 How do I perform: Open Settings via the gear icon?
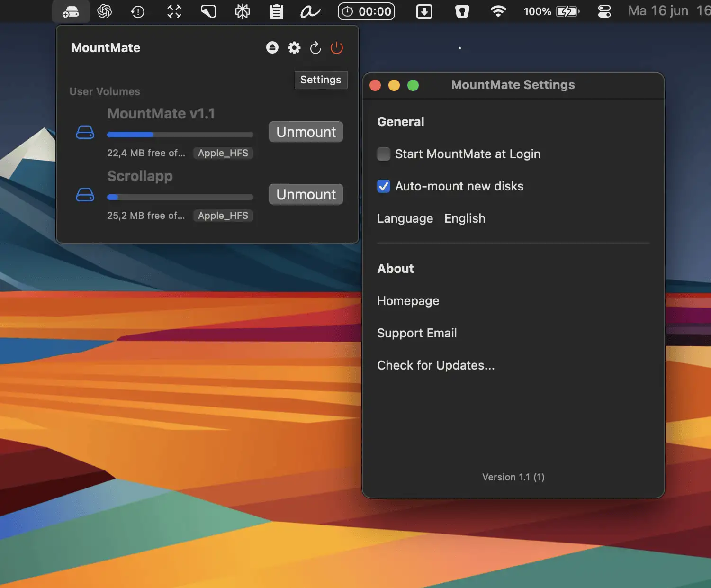(294, 47)
